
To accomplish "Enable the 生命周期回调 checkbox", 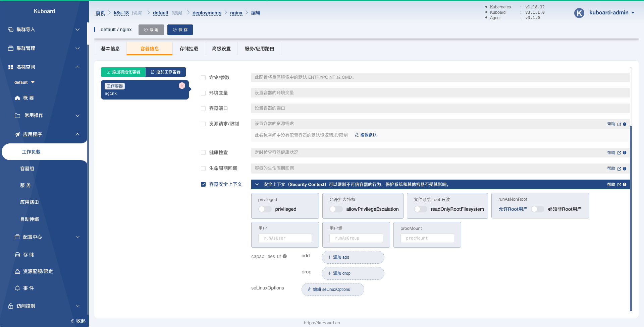I will (x=203, y=169).
